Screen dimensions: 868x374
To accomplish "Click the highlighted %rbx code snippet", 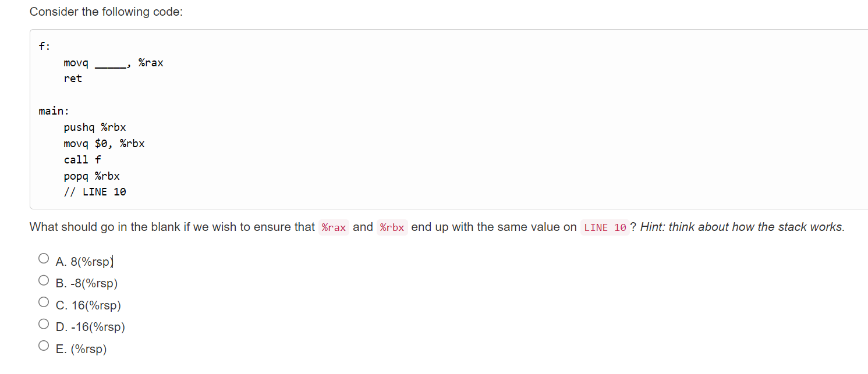I will point(391,227).
